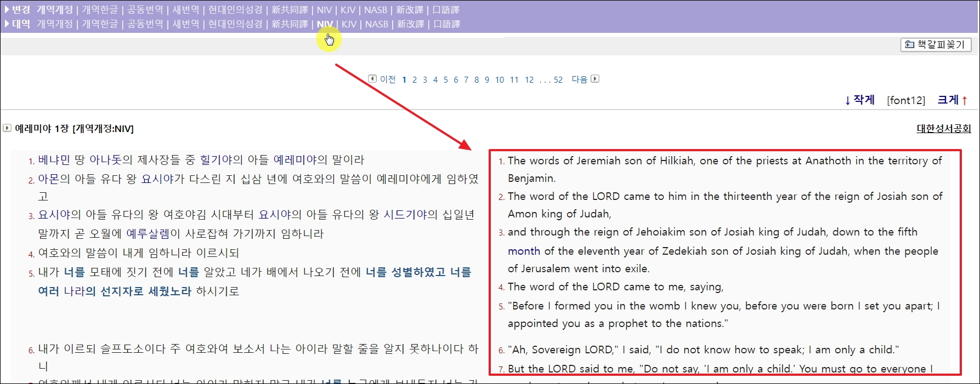Click the 예루살렘 link in verse 3
Image resolution: width=980 pixels, height=384 pixels.
[x=148, y=234]
